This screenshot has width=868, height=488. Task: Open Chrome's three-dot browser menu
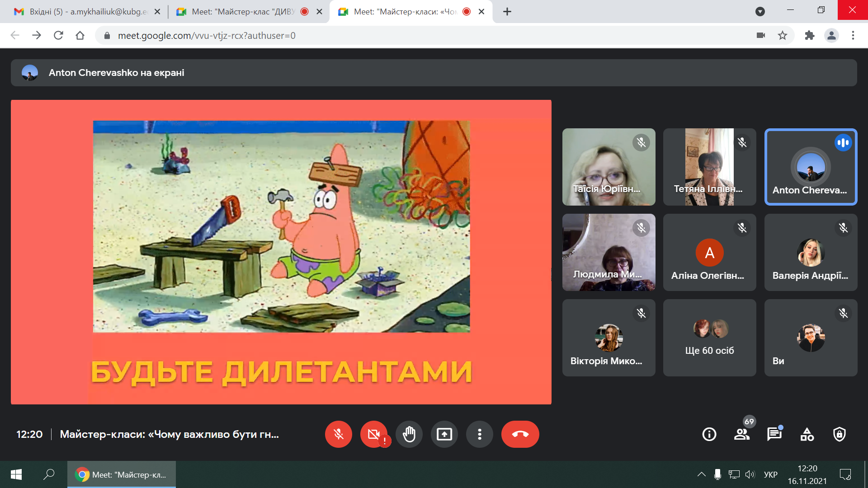[x=853, y=35]
